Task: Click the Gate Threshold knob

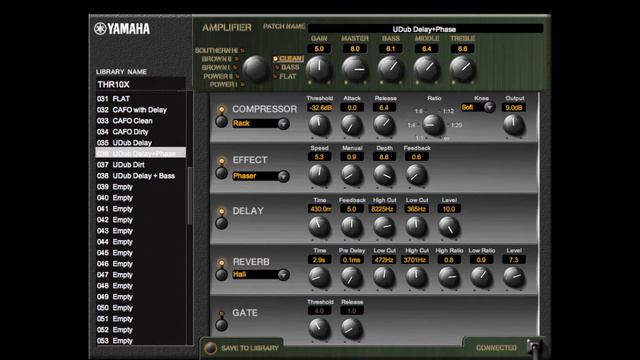Action: pyautogui.click(x=319, y=328)
